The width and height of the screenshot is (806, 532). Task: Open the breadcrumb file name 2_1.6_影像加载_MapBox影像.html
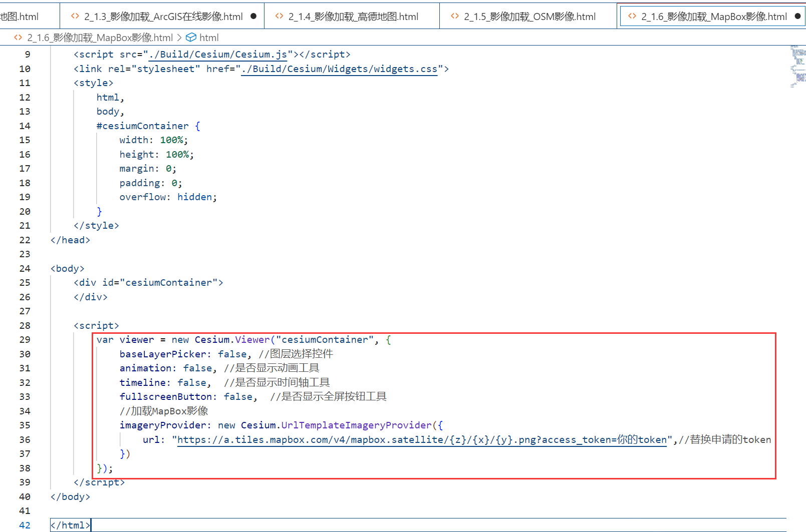(x=100, y=38)
